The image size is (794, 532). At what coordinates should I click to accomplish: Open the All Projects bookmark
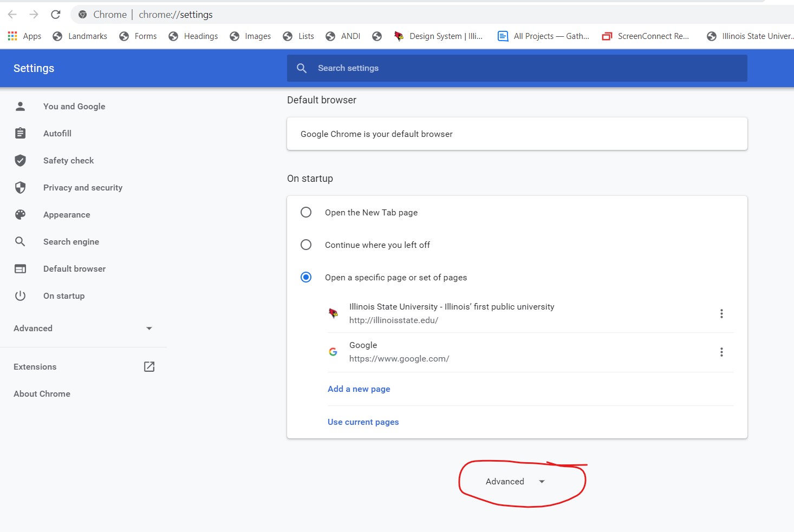pos(543,36)
